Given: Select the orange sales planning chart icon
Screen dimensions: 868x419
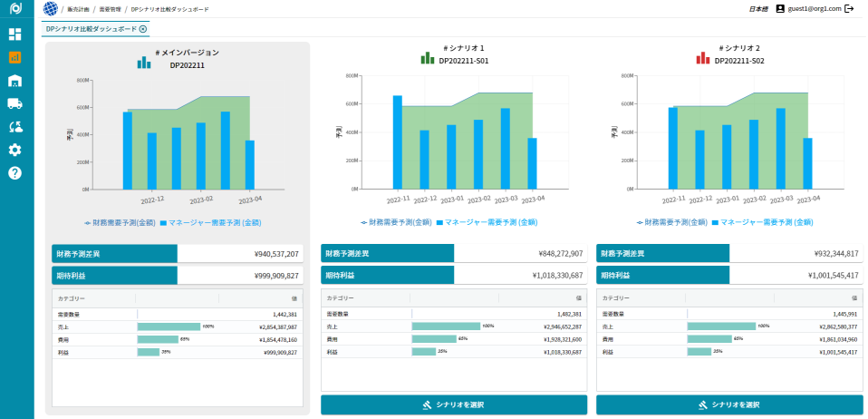Looking at the screenshot, I should point(15,58).
